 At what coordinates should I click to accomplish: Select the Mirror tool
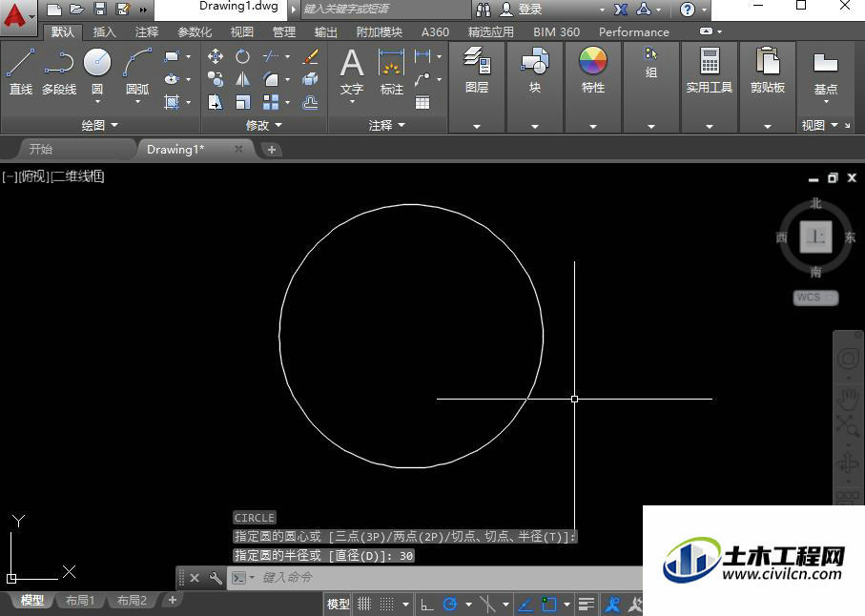point(242,79)
